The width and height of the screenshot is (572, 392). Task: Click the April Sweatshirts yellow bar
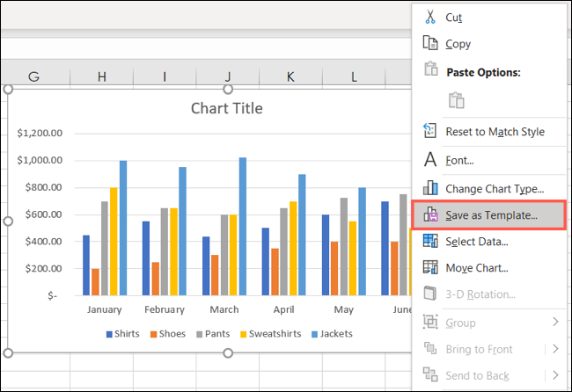pos(293,249)
